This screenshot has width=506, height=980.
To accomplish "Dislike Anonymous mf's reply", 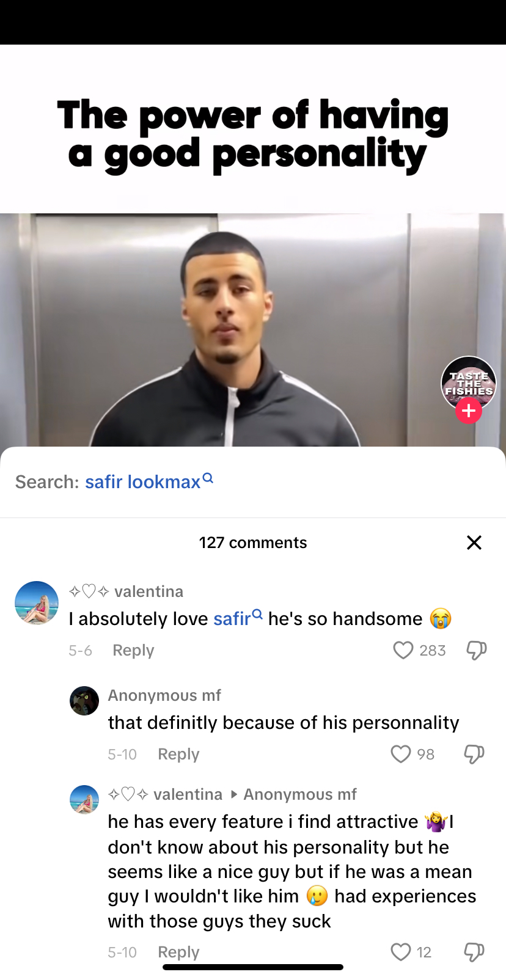I will click(x=474, y=754).
